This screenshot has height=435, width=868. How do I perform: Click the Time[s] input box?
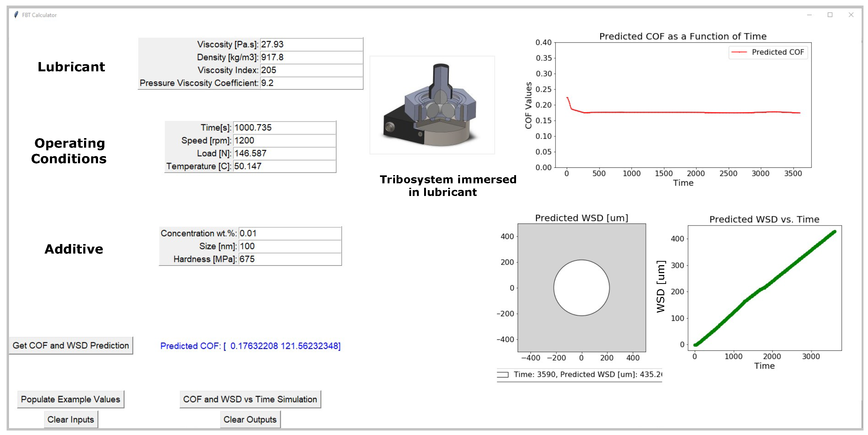pyautogui.click(x=284, y=128)
